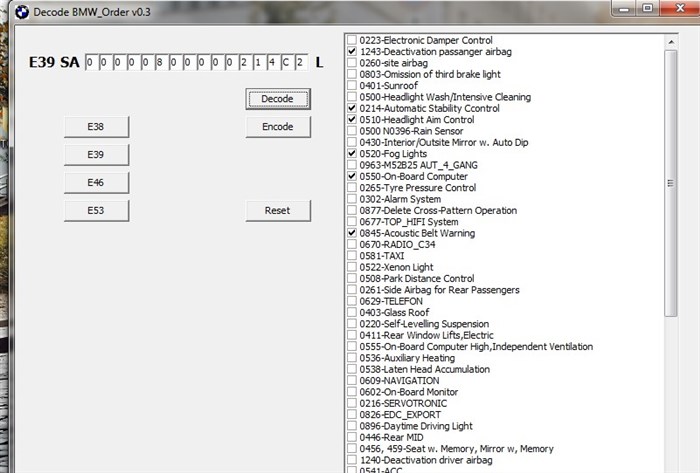The width and height of the screenshot is (700, 473).
Task: Select the E38 model button
Action: click(x=96, y=127)
